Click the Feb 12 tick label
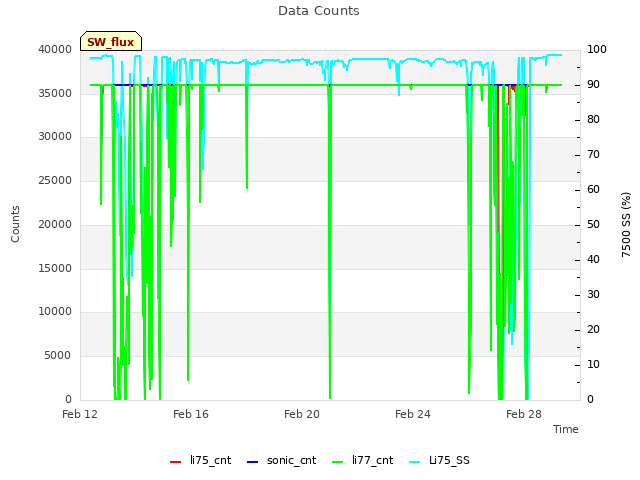This screenshot has height=480, width=640. click(80, 414)
